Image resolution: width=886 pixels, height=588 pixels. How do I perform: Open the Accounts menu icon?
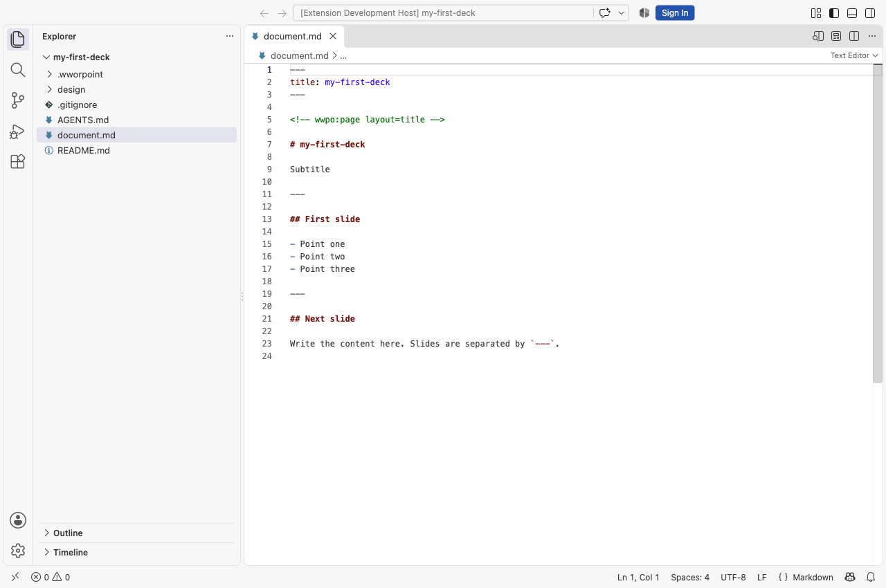[x=18, y=520]
